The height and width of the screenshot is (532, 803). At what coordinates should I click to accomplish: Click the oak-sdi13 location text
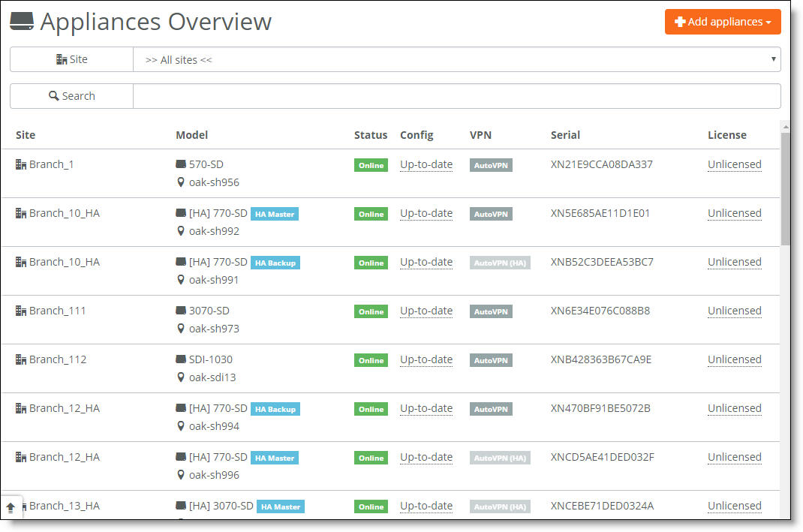212,377
